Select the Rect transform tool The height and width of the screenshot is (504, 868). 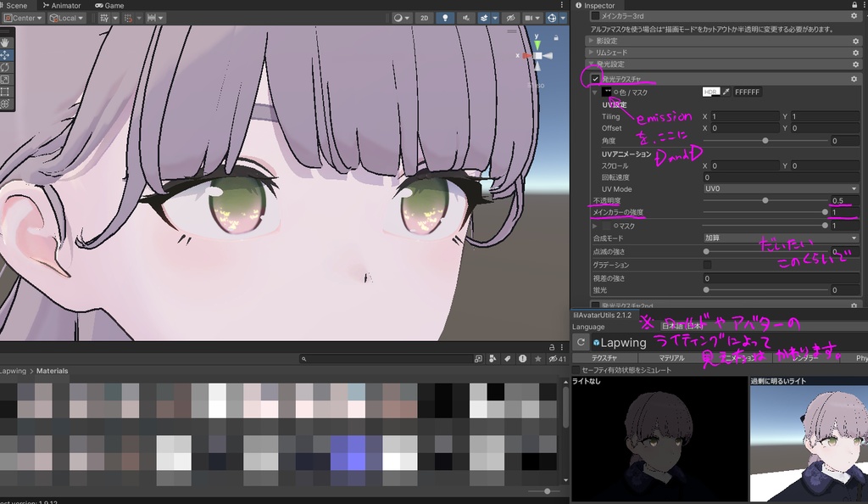(6, 92)
